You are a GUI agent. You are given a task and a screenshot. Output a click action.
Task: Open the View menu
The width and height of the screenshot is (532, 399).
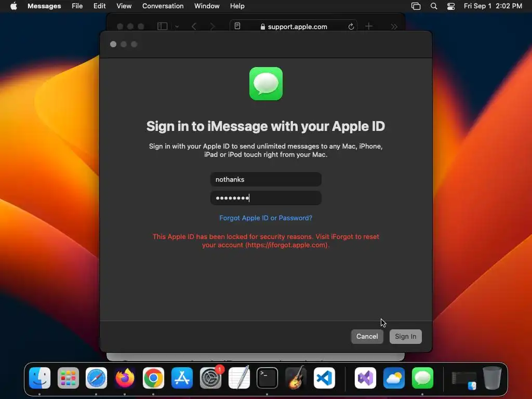(x=124, y=6)
